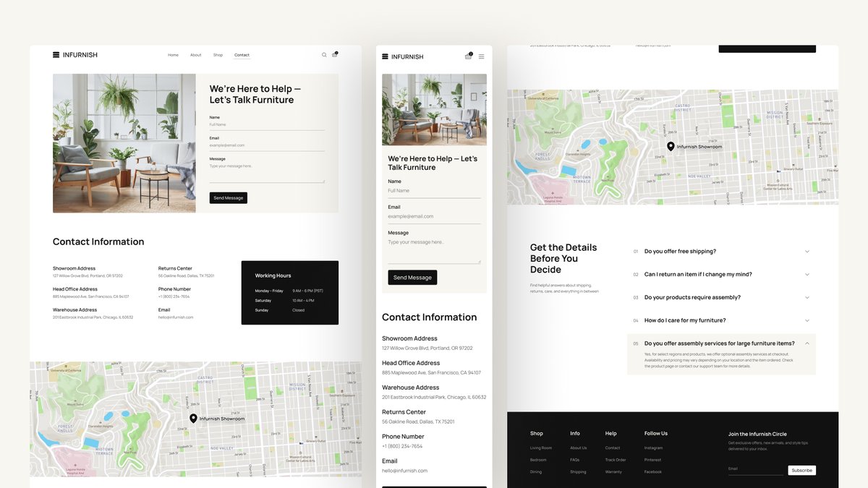Select Home in the navigation bar
868x488 pixels.
173,54
